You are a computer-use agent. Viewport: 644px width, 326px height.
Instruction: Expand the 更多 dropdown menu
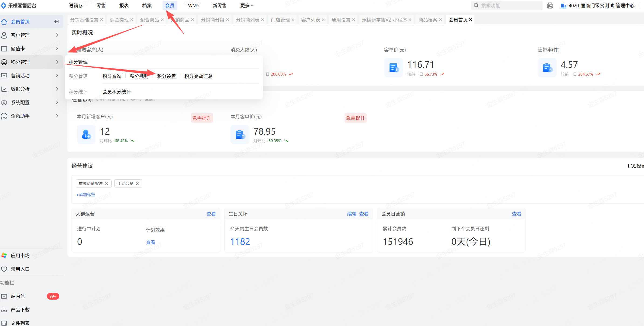(247, 5)
